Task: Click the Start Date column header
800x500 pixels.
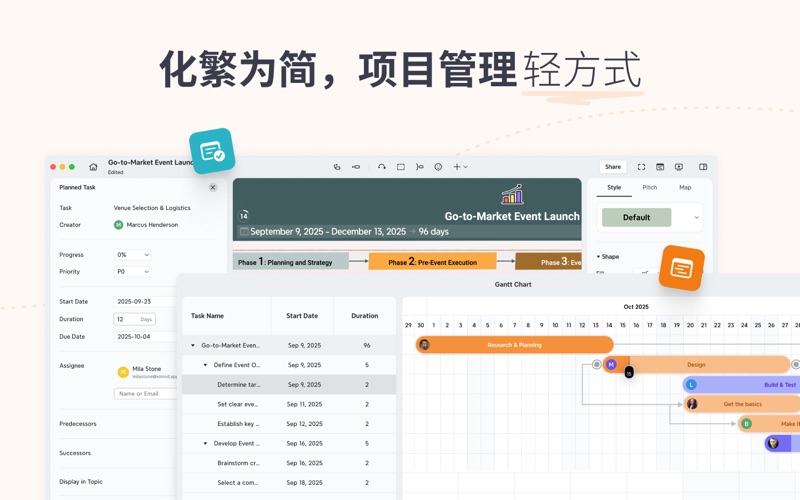Action: (302, 316)
